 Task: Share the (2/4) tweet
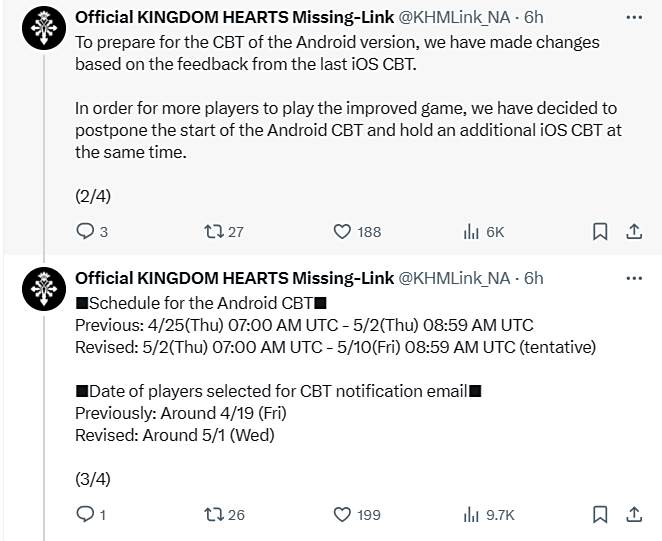pos(634,231)
